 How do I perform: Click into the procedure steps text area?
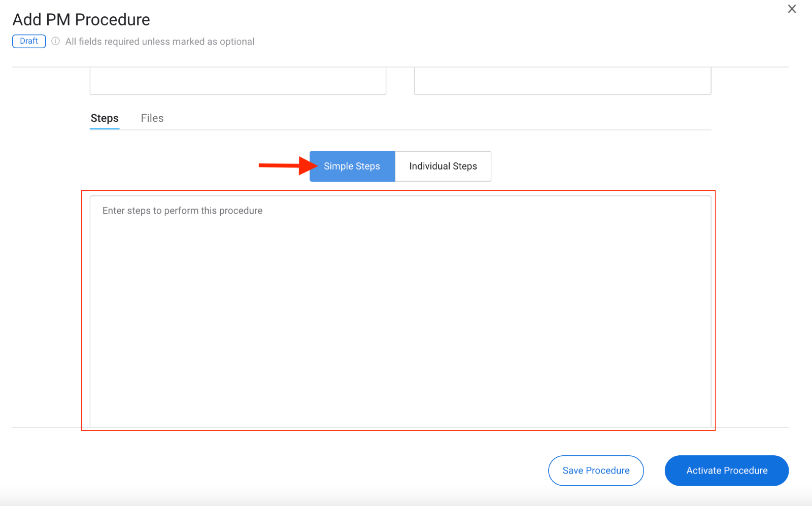[400, 311]
